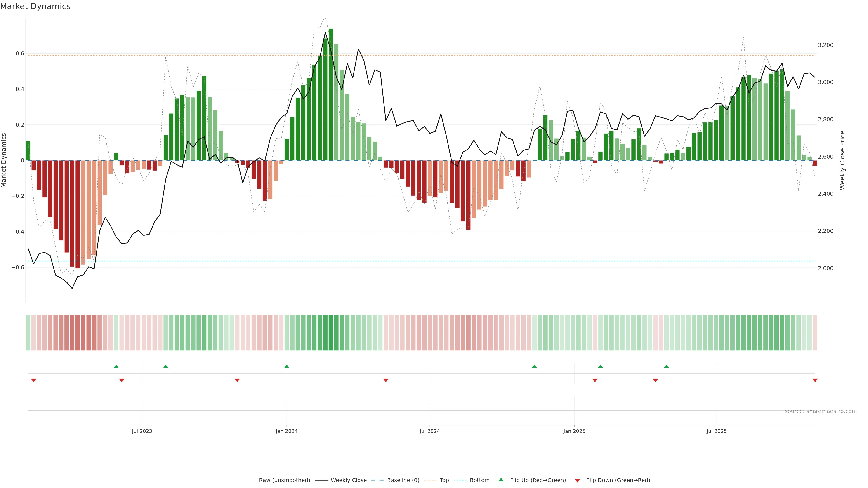Click the Weekly Close Price axis title
868x488 pixels.
[842, 160]
